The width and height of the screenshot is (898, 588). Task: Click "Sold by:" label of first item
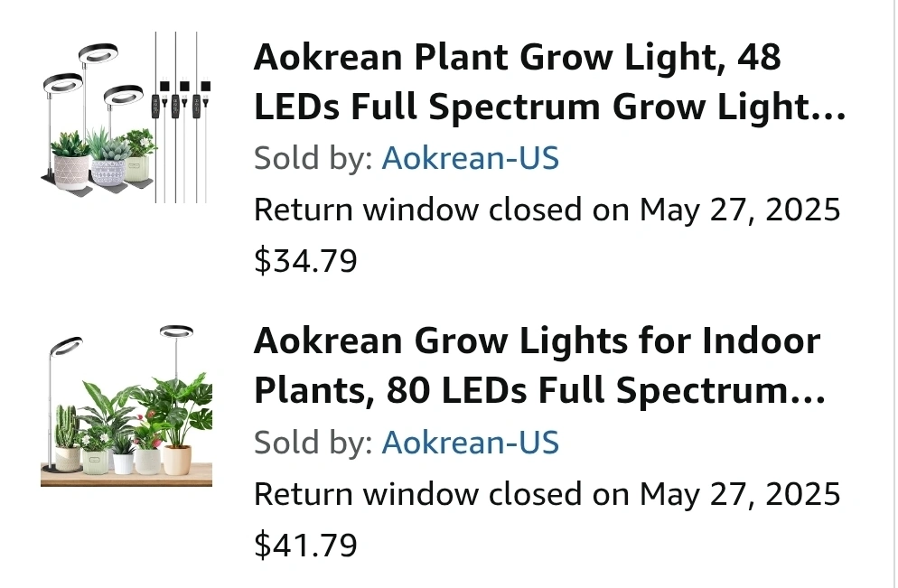[313, 159]
